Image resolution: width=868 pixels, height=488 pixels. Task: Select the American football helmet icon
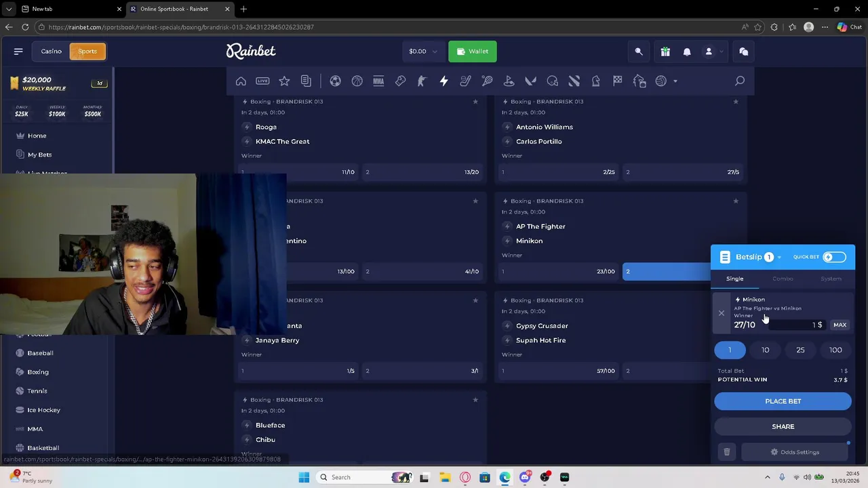(x=552, y=81)
